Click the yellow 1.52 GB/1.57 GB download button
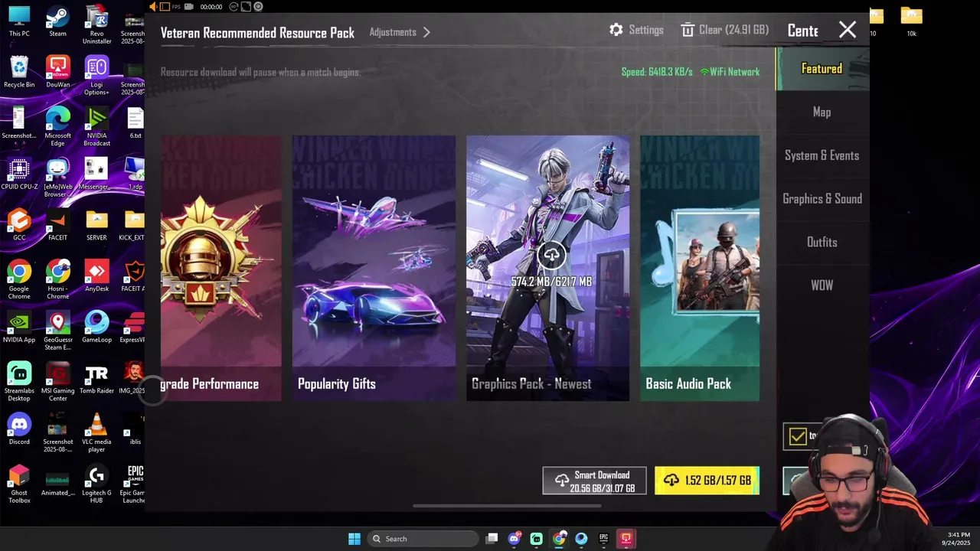The image size is (980, 551). (707, 481)
